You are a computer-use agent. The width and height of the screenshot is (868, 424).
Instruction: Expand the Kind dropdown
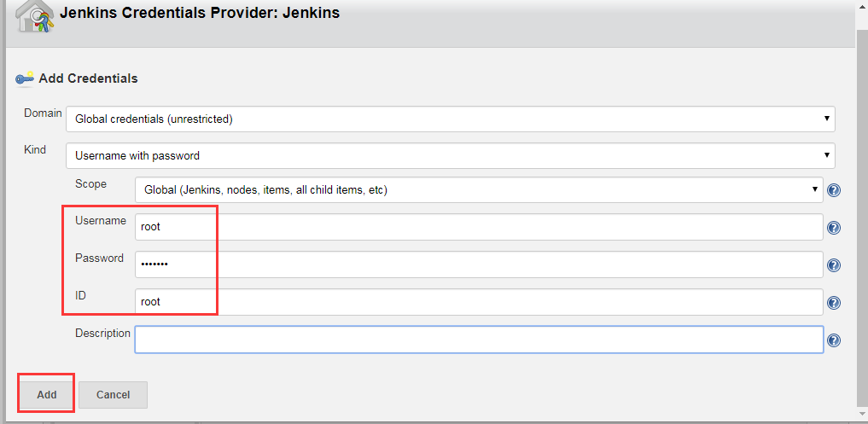450,156
